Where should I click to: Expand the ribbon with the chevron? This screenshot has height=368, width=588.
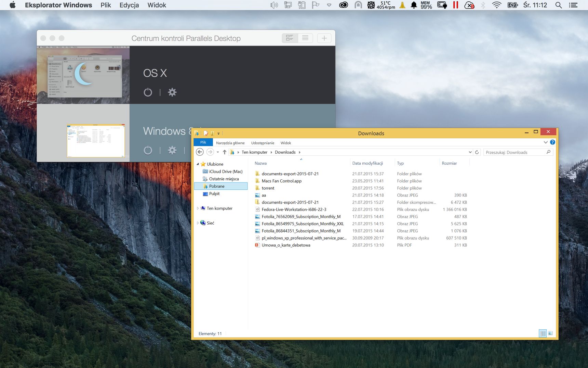point(546,142)
